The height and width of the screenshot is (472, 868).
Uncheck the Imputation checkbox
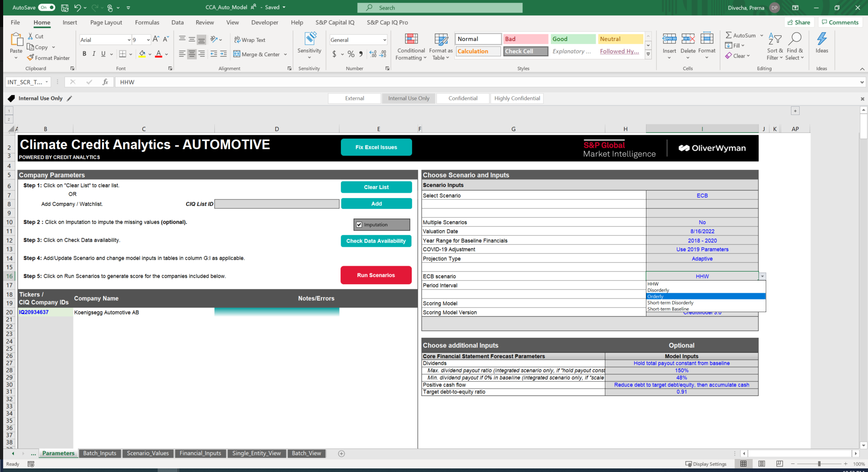(359, 225)
